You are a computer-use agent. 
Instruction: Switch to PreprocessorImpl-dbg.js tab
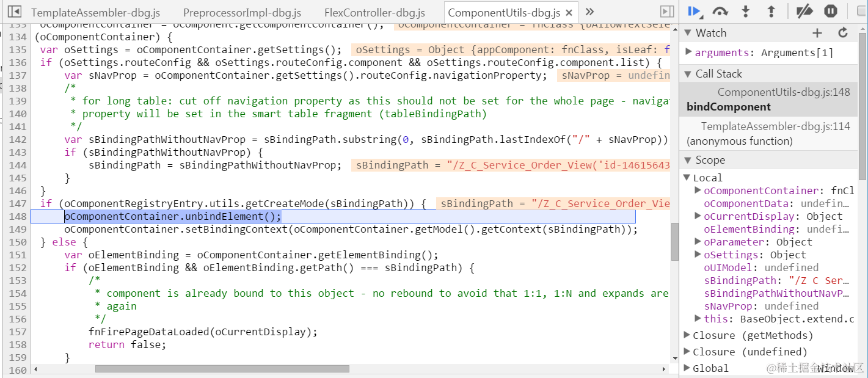click(x=243, y=12)
